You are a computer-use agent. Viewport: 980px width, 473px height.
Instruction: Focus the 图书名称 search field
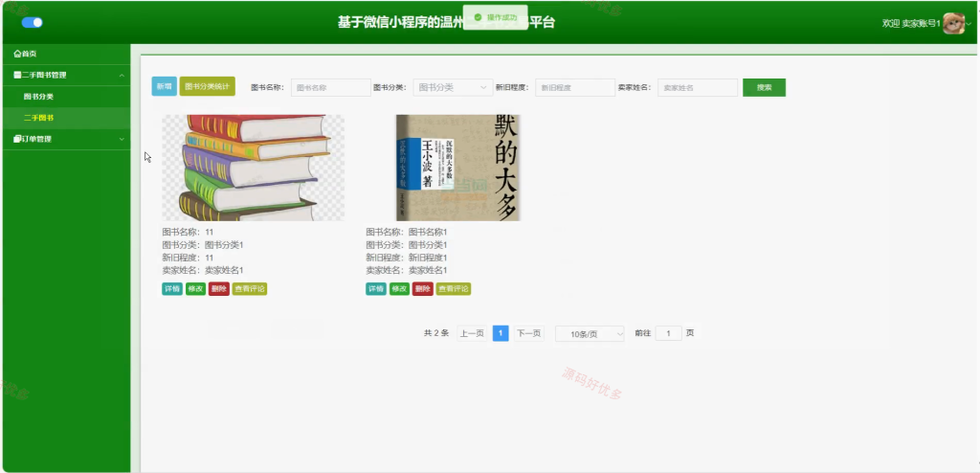click(x=331, y=87)
